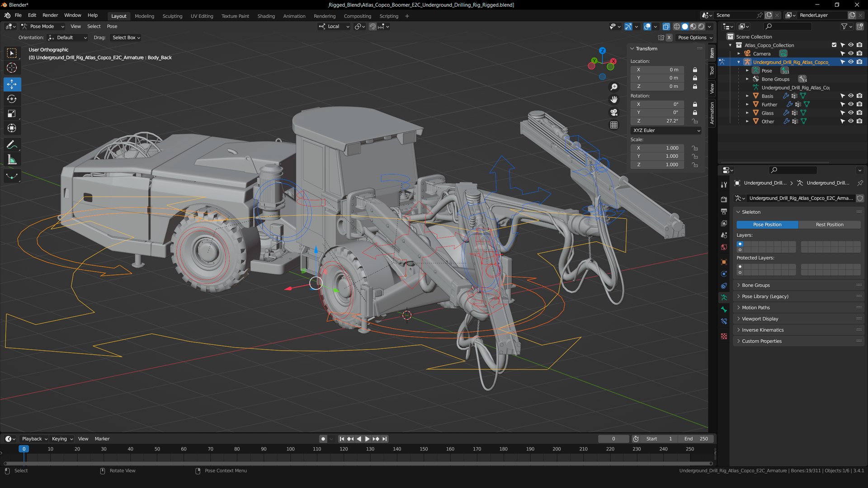
Task: Activate the Move tool
Action: click(x=12, y=84)
